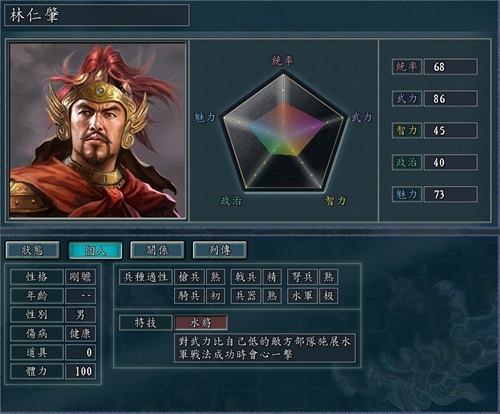Click the pentagon ability radar chart

click(x=283, y=133)
